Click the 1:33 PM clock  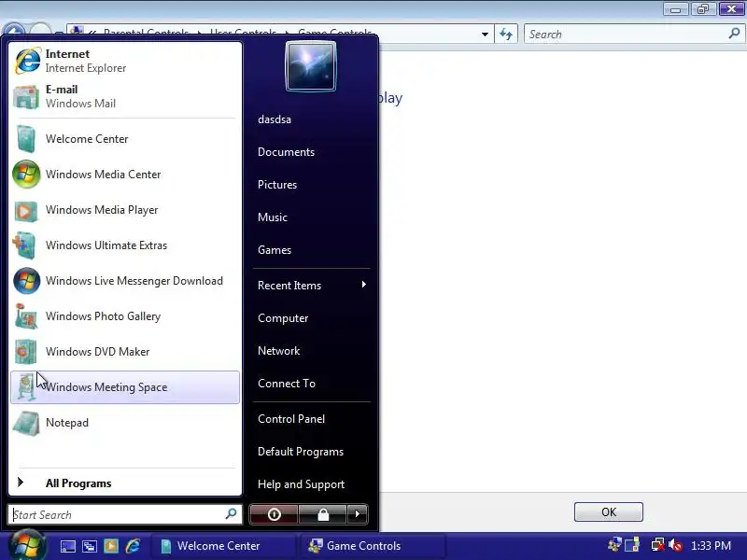711,546
